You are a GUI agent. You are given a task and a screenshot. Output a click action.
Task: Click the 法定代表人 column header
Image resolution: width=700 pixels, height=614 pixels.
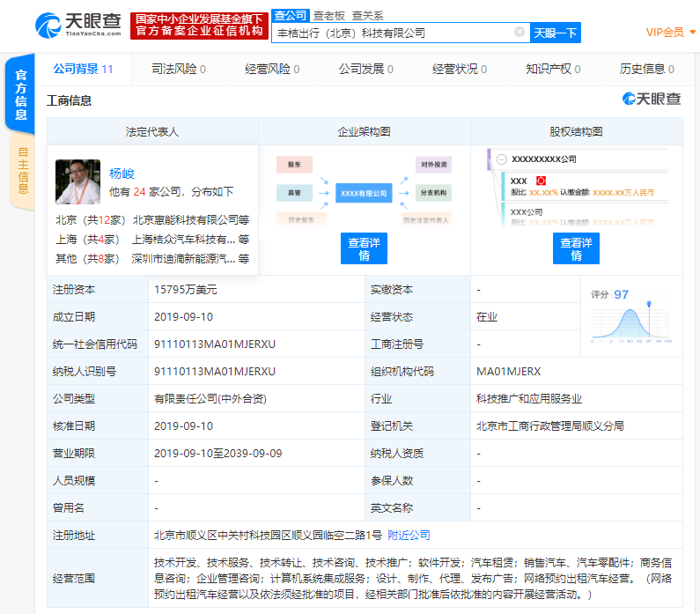point(152,131)
